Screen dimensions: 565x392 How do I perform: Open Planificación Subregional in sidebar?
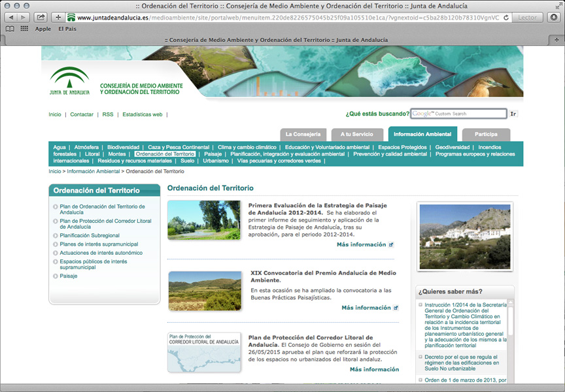click(90, 235)
